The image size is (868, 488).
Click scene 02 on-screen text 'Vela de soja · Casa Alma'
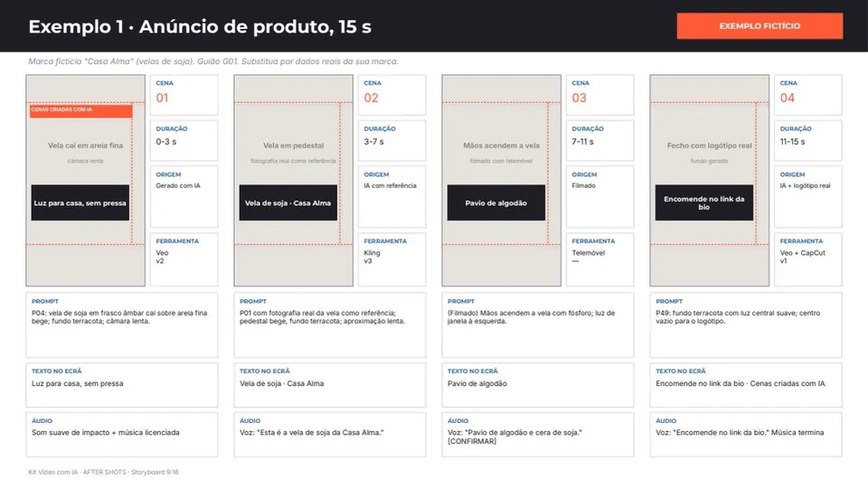tap(282, 383)
